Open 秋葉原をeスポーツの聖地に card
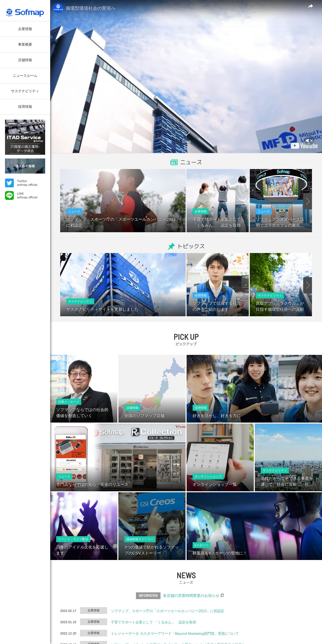Viewport: 322px width, 644px height. [254, 526]
